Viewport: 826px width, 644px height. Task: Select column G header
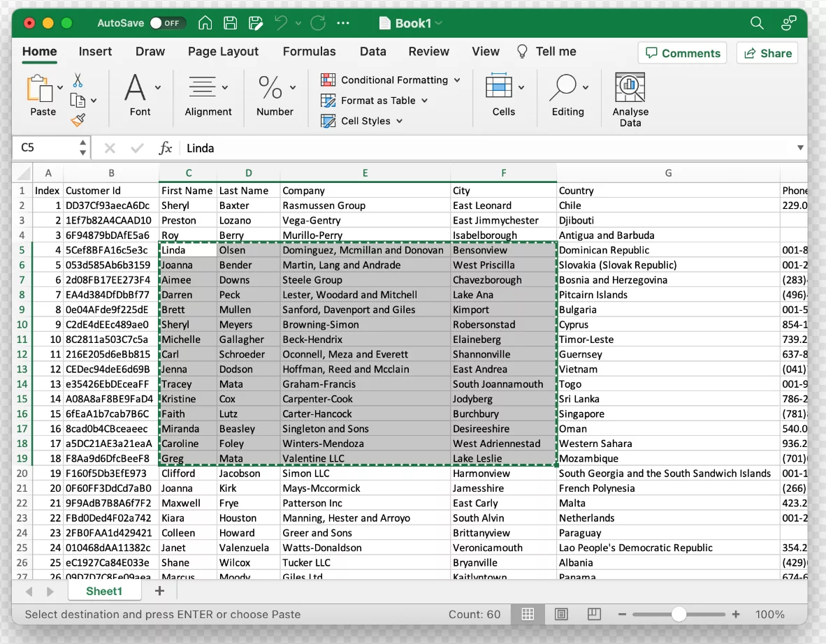pyautogui.click(x=668, y=173)
